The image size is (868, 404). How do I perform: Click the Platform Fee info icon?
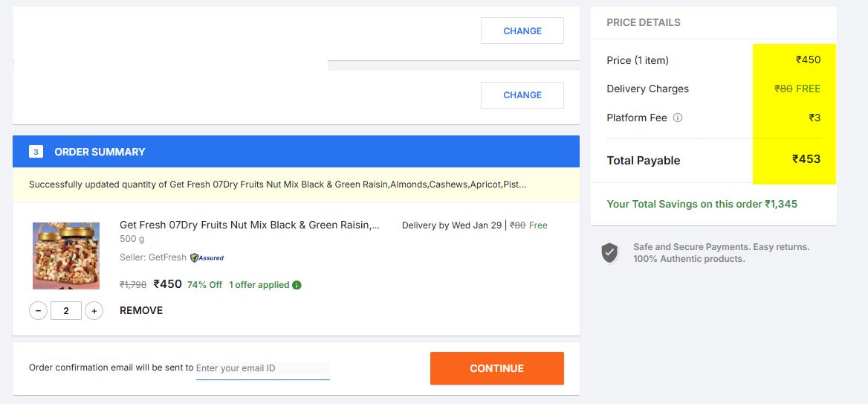pos(678,118)
